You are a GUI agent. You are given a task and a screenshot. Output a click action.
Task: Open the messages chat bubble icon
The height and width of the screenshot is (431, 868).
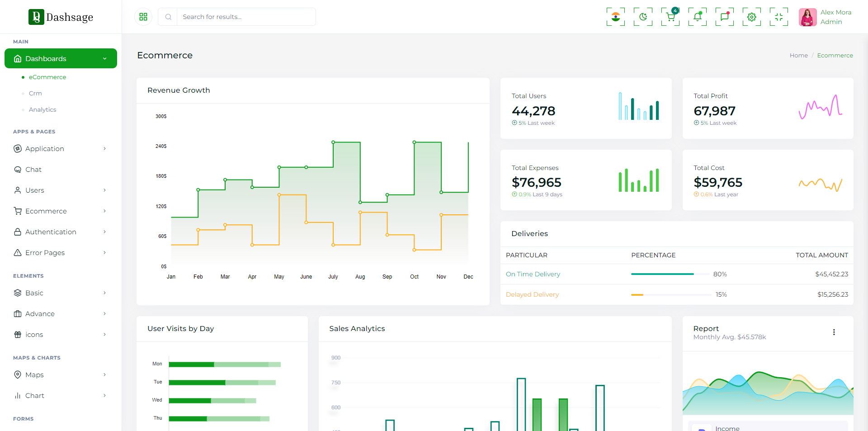(725, 17)
